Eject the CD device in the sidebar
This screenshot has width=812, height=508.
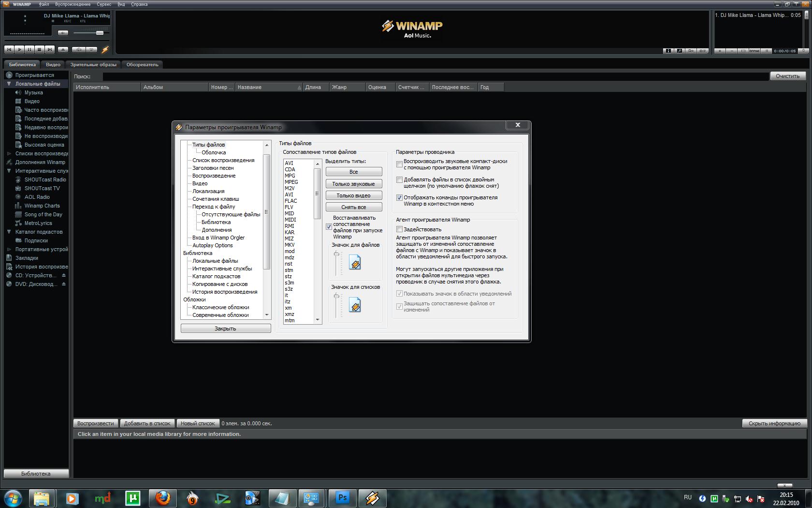tap(63, 275)
